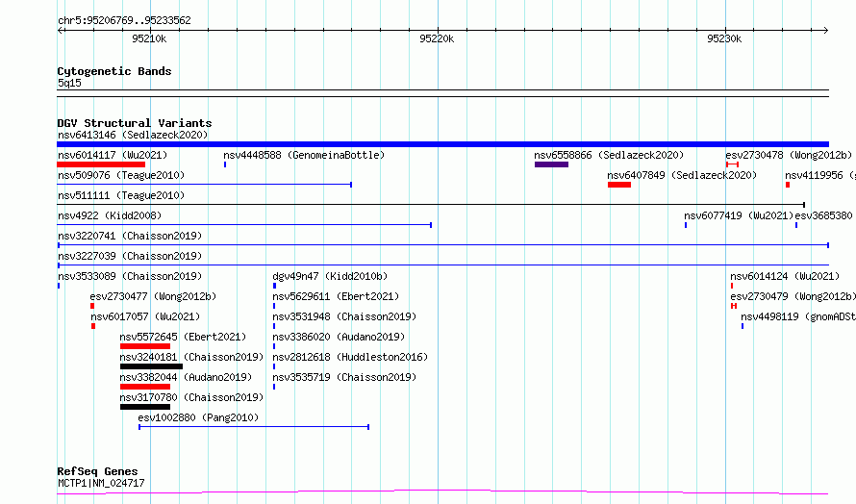Click nsv5629611 (Ebert2021) variant label
The width and height of the screenshot is (856, 504).
336,296
